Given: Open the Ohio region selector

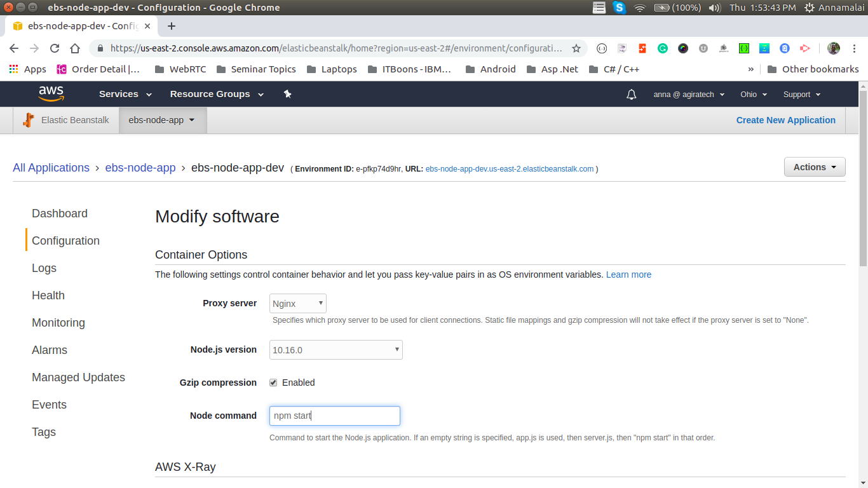Looking at the screenshot, I should click(754, 94).
